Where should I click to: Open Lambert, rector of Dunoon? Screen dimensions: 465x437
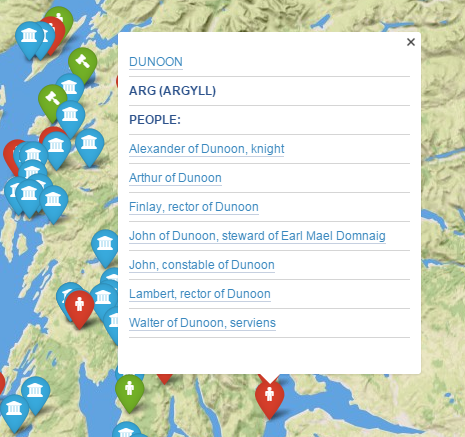[x=200, y=294]
